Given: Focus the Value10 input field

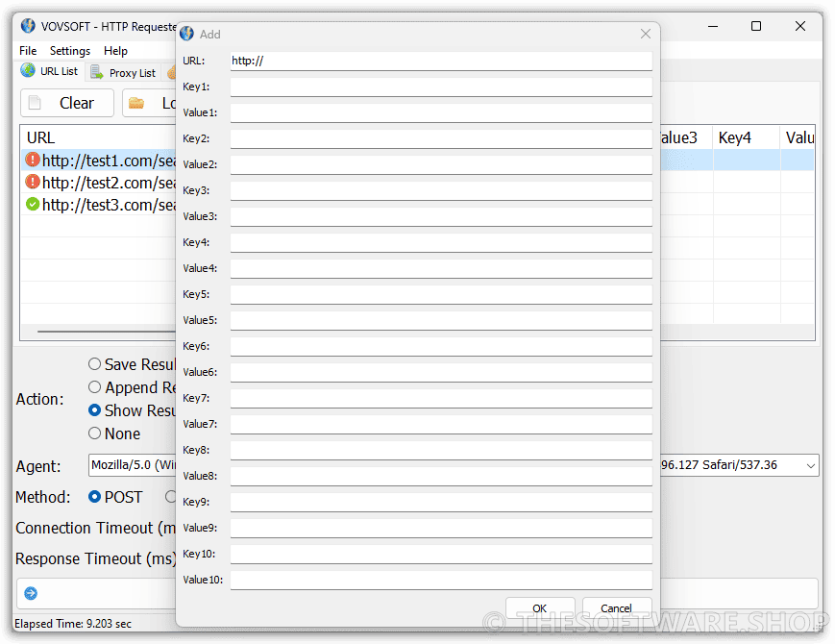Looking at the screenshot, I should pos(441,580).
